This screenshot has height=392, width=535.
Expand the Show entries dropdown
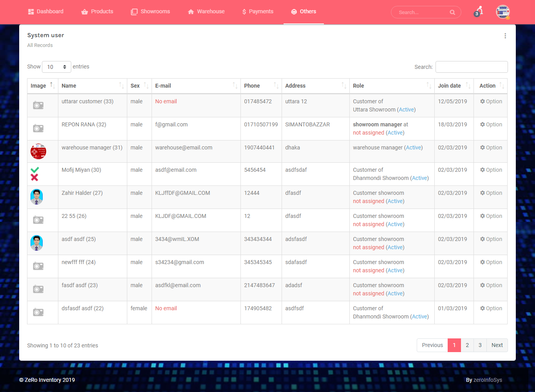[56, 67]
